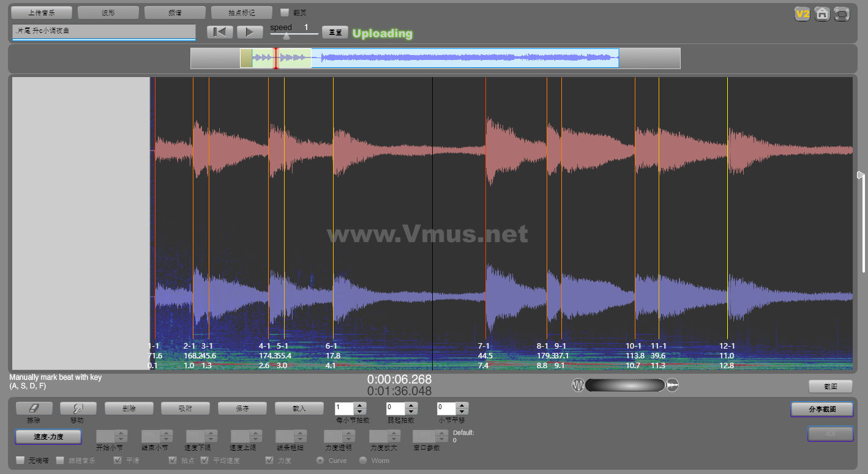Open the 拍点标记 beat marking mode
Viewport: 868px width, 474px height.
[241, 12]
